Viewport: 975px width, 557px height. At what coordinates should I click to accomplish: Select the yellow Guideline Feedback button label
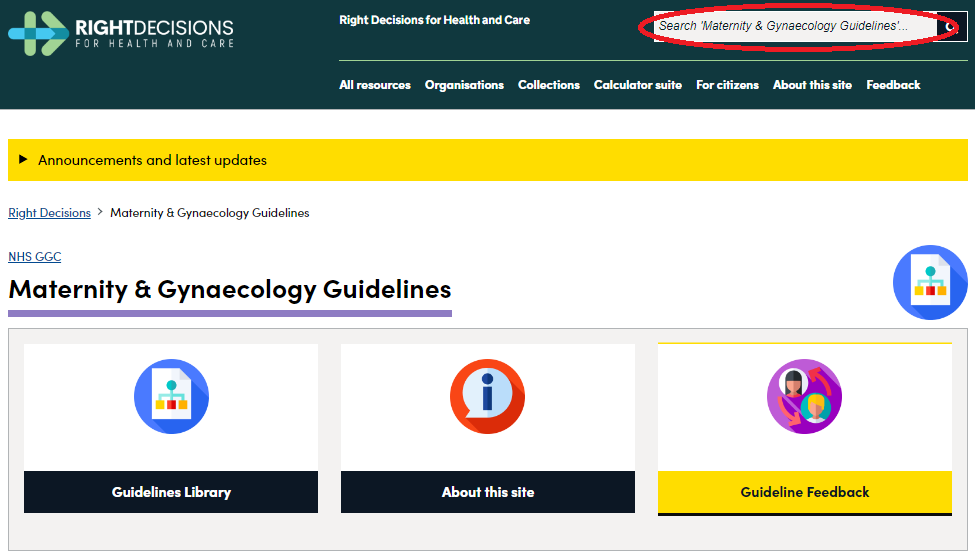point(804,492)
